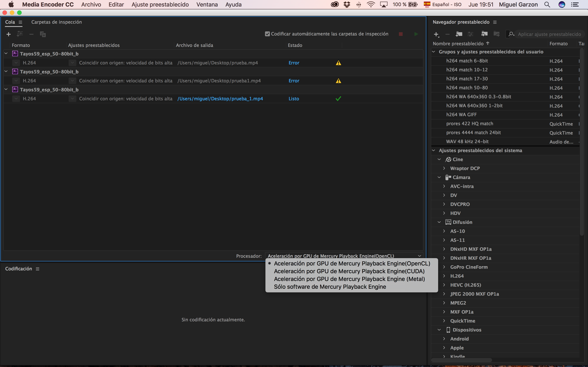Image resolution: width=588 pixels, height=367 pixels.
Task: Expand the Difusión presets section
Action: (x=439, y=222)
